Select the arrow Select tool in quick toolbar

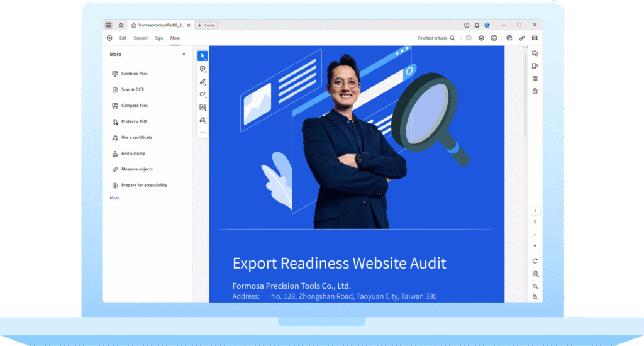[x=203, y=56]
